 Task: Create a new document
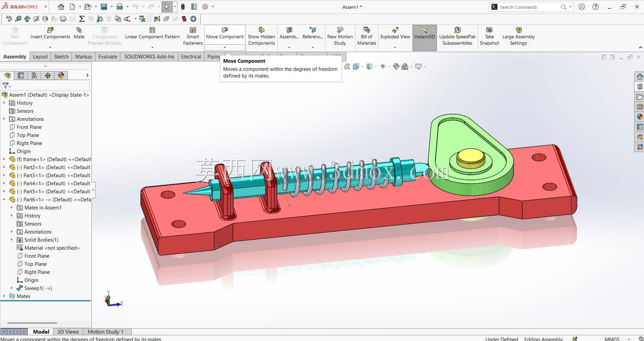pos(72,7)
